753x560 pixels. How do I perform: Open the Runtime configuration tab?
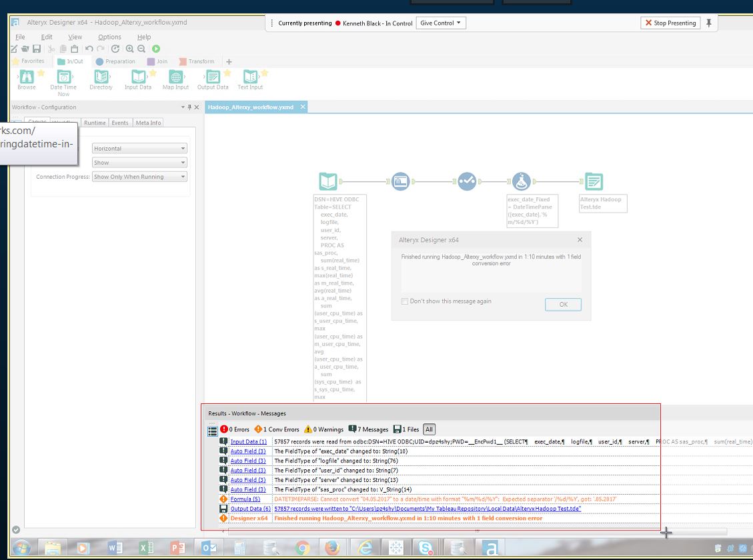pyautogui.click(x=95, y=123)
